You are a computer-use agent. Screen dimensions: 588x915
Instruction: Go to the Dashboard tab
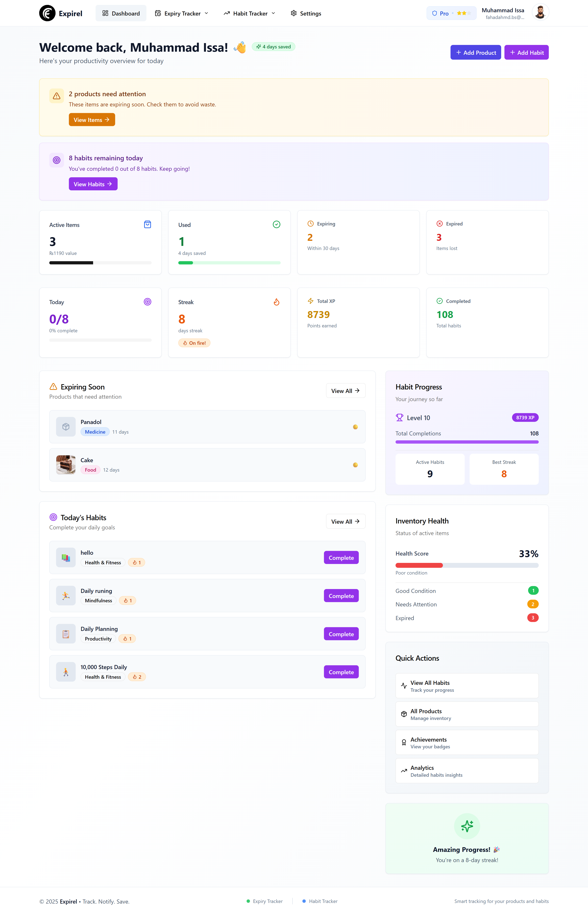tap(121, 13)
